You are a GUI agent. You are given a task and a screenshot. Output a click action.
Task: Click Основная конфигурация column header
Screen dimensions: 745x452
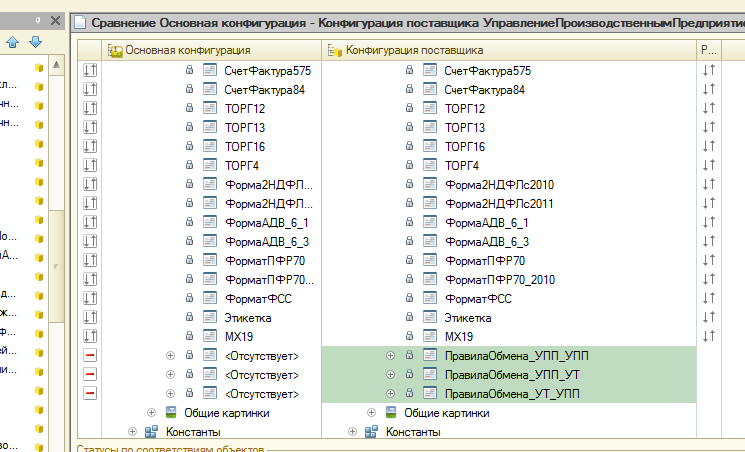[212, 50]
